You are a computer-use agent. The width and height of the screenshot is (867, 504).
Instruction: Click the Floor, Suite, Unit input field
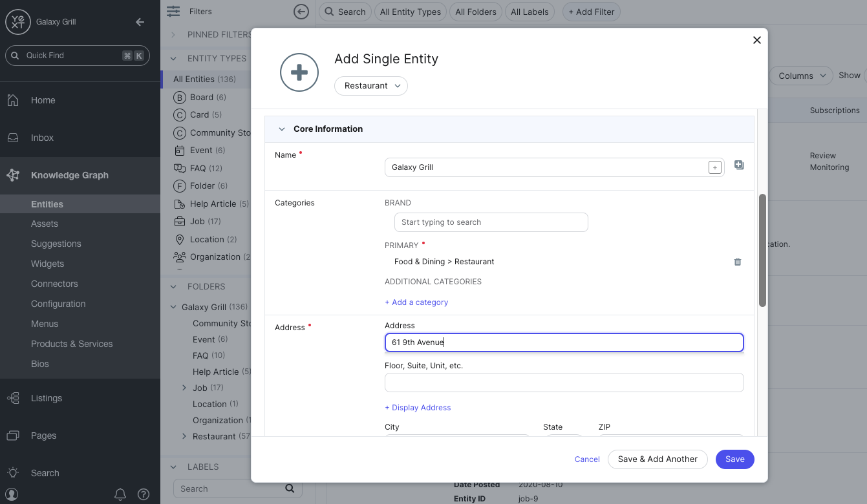[x=564, y=383]
